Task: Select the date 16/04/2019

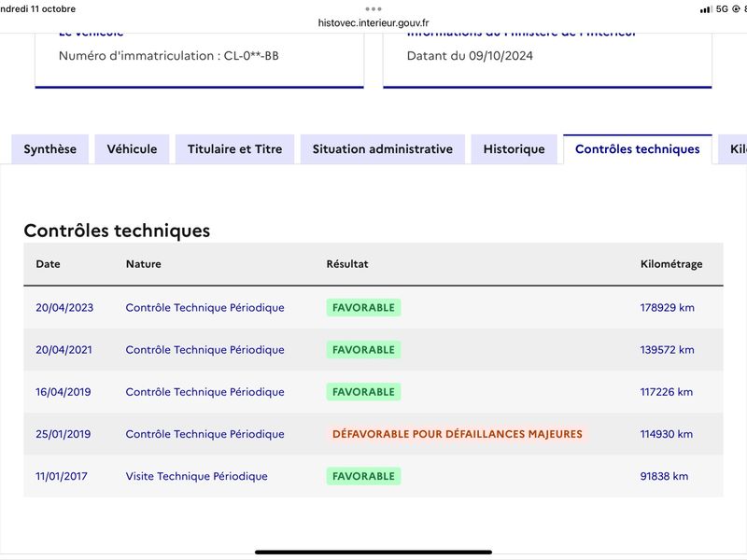Action: click(63, 392)
